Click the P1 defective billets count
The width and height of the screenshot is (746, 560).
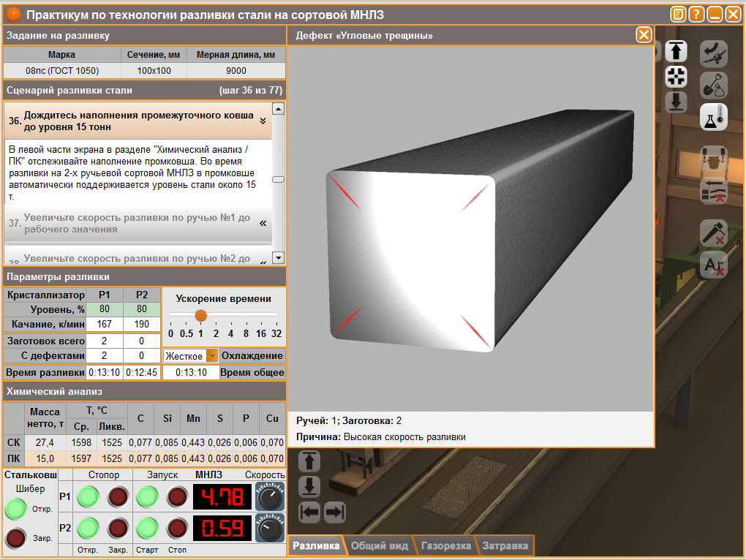(x=104, y=355)
